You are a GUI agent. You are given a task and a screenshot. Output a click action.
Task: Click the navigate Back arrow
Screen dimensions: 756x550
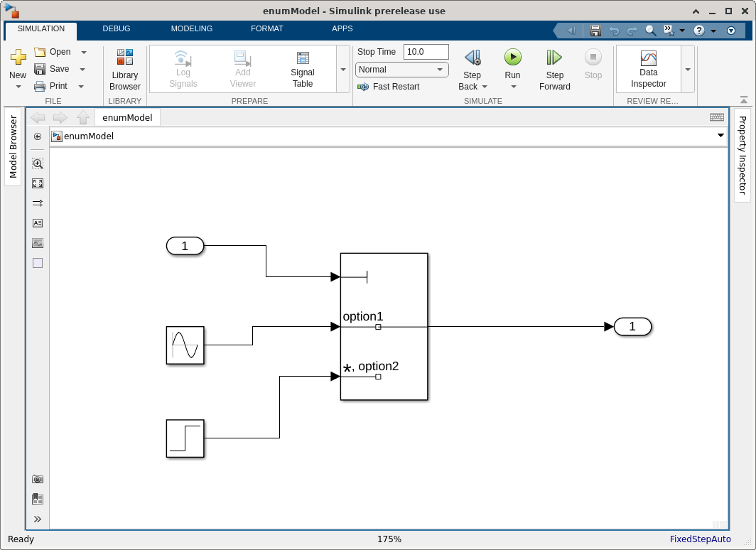(x=38, y=118)
